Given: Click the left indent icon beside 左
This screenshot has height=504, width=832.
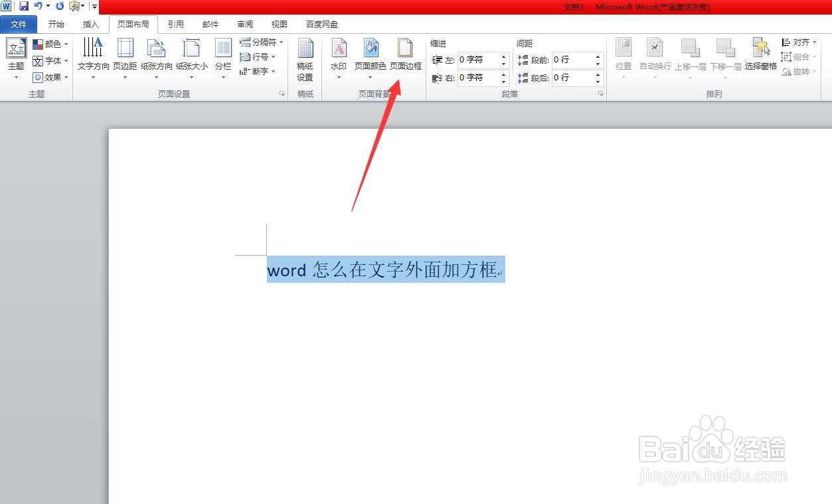Looking at the screenshot, I should (437, 60).
